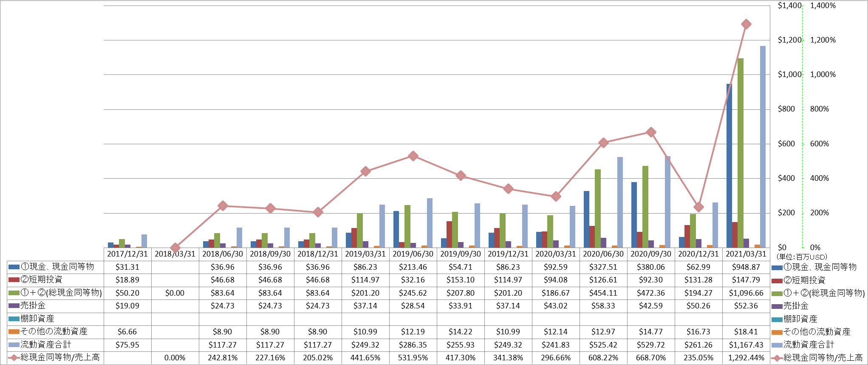Click the $800 axis label
Image resolution: width=868 pixels, height=365 pixels.
coord(786,109)
